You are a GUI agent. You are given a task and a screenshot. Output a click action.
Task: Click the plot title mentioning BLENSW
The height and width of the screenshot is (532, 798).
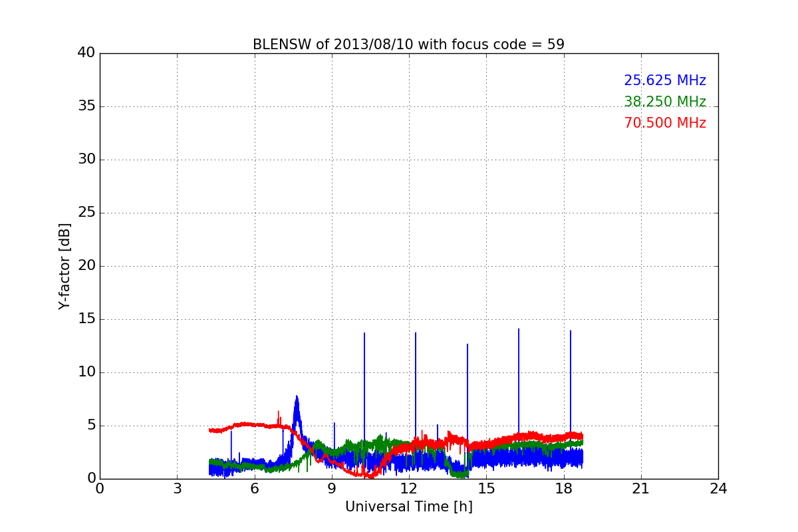coord(408,45)
